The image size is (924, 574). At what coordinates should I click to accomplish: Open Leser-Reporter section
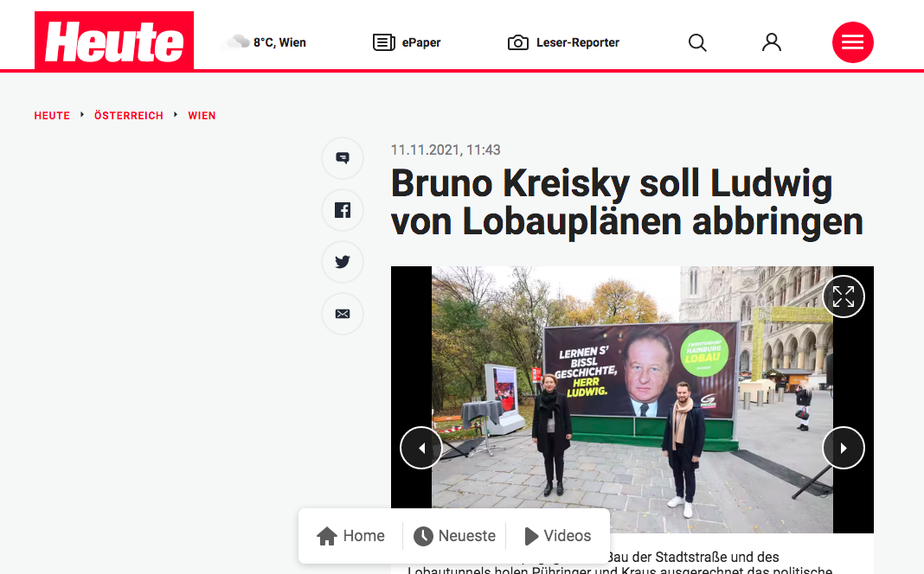pos(563,42)
